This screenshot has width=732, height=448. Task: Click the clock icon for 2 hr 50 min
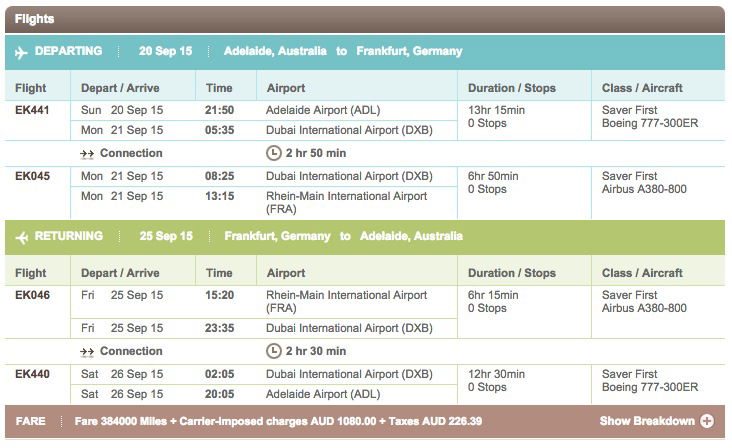coord(274,153)
